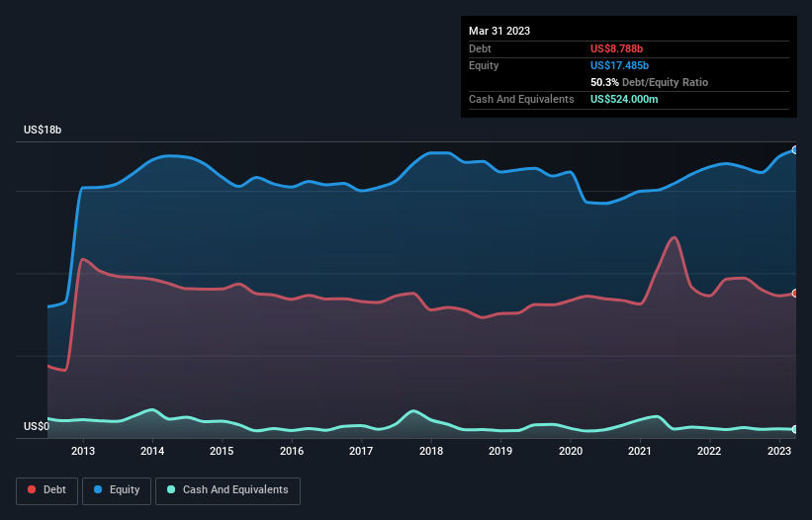The height and width of the screenshot is (520, 812).
Task: Toggle the Cash And Equivalents legend button
Action: tap(227, 490)
